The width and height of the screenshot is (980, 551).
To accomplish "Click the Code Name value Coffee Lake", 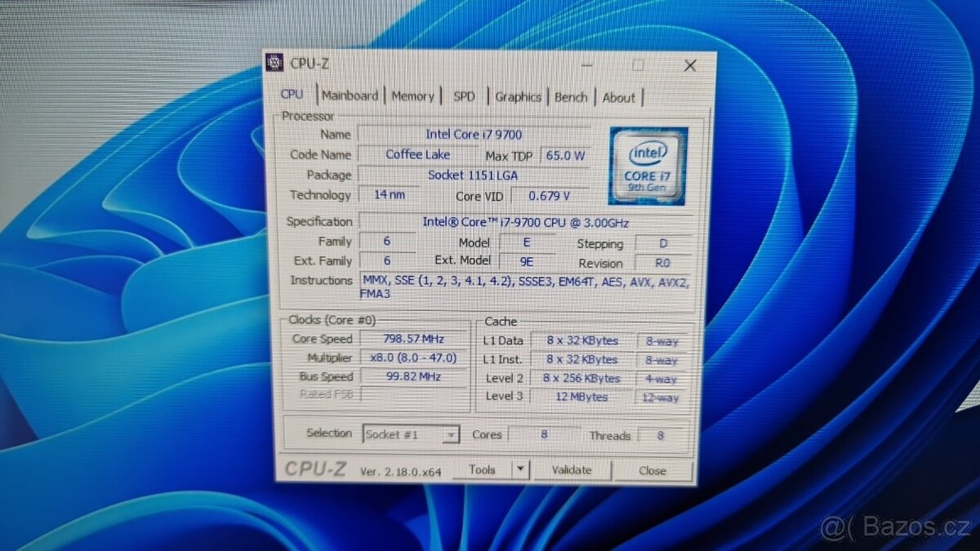I will tap(417, 154).
